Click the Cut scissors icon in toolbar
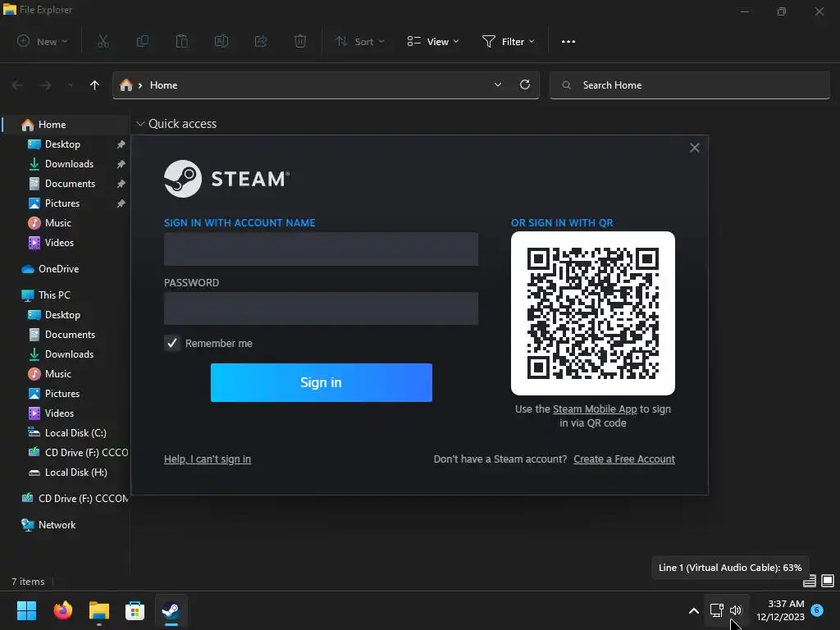The height and width of the screenshot is (630, 840). [x=103, y=41]
